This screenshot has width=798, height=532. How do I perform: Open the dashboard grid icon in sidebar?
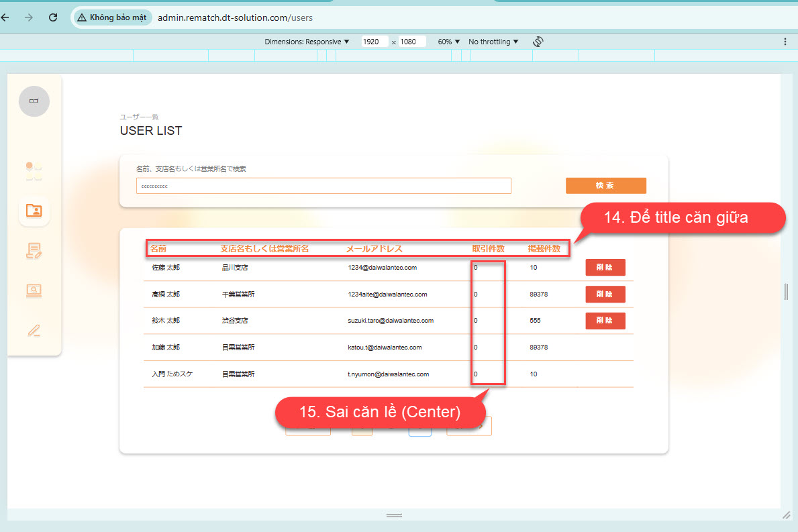34,172
